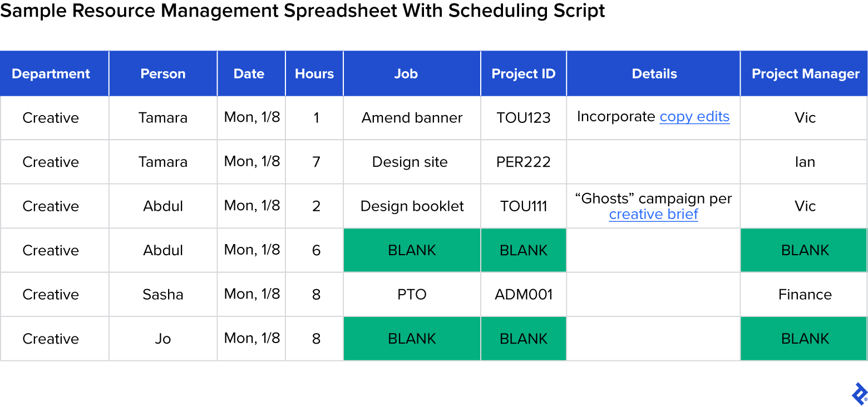Select the ADM001 Project ID cell
868x407 pixels.
pyautogui.click(x=523, y=294)
